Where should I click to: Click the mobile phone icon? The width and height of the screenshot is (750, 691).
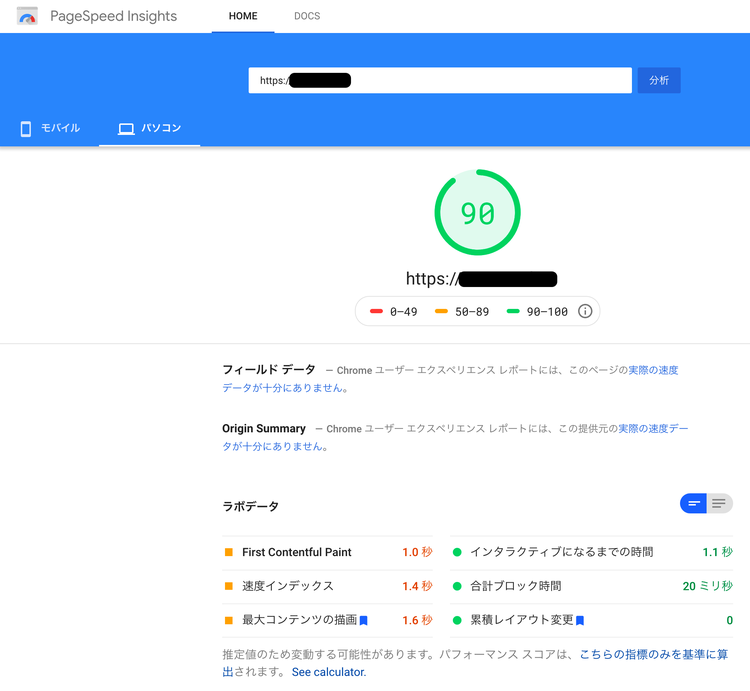[26, 129]
